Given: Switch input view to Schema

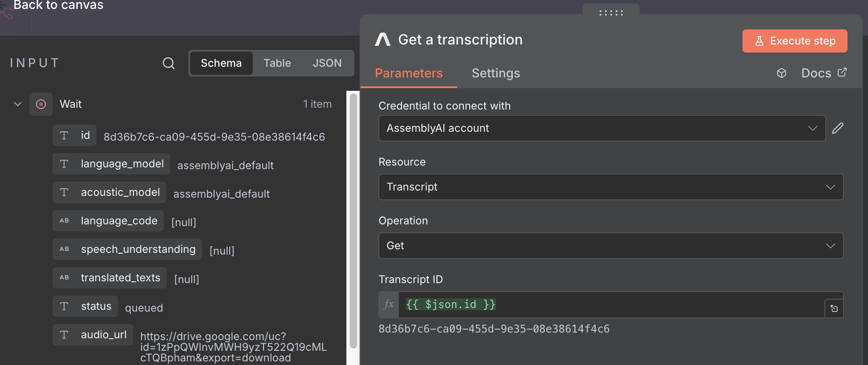Looking at the screenshot, I should 221,63.
